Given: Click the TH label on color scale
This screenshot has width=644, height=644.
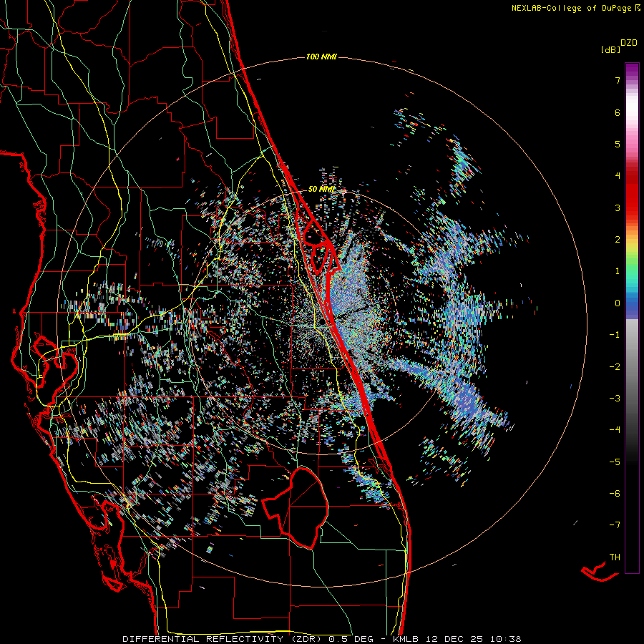Looking at the screenshot, I should coord(615,557).
